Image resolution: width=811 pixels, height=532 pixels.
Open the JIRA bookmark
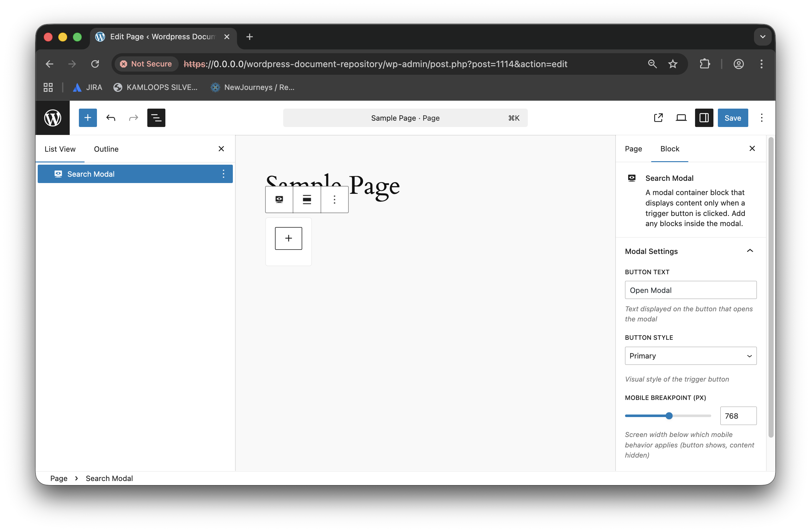pyautogui.click(x=87, y=87)
